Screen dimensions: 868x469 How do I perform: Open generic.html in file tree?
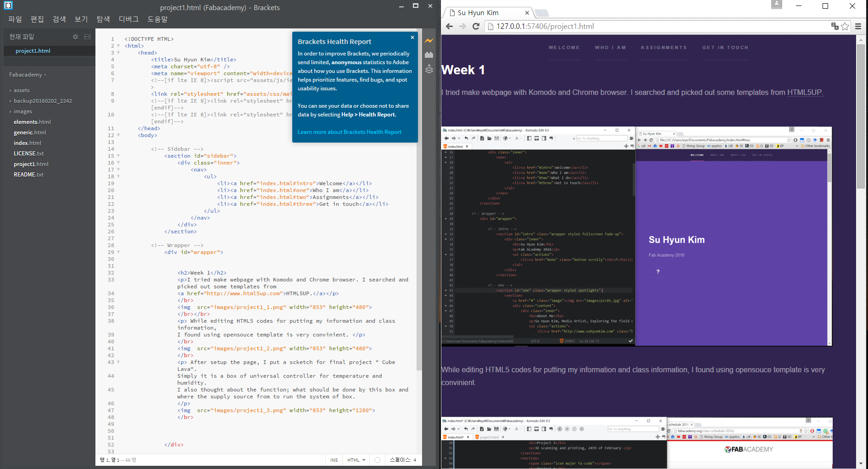tap(30, 132)
